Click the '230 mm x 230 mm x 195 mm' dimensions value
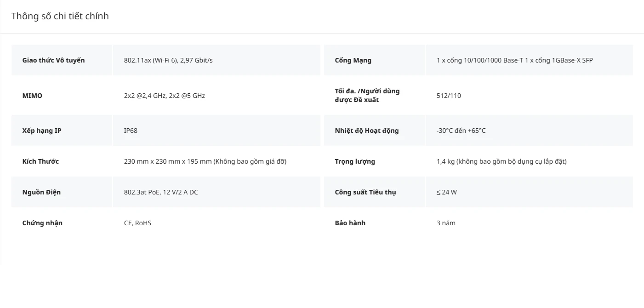Viewport: 644px width, 308px height. tap(205, 161)
